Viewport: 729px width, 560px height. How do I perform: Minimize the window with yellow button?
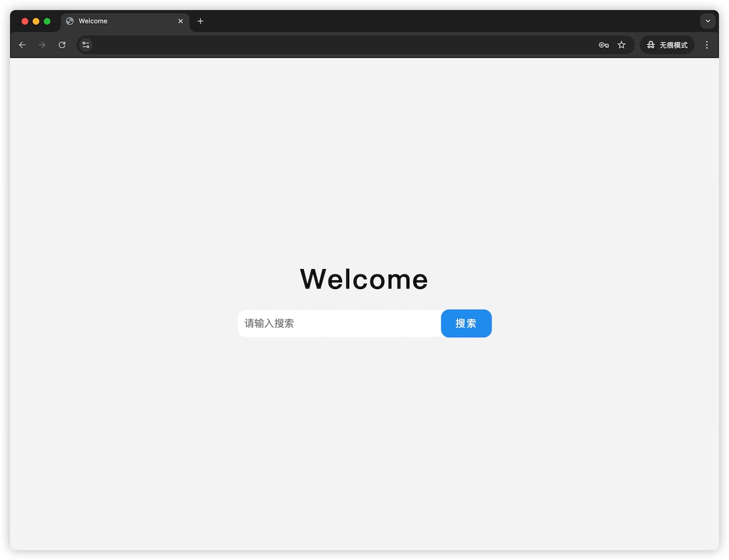coord(36,21)
